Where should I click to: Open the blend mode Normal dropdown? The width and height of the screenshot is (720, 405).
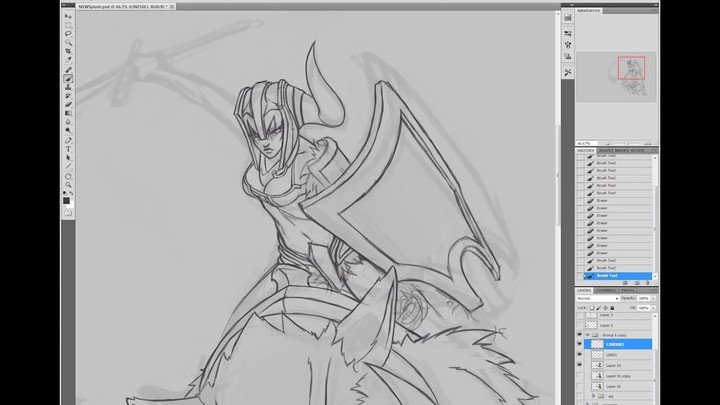click(598, 298)
